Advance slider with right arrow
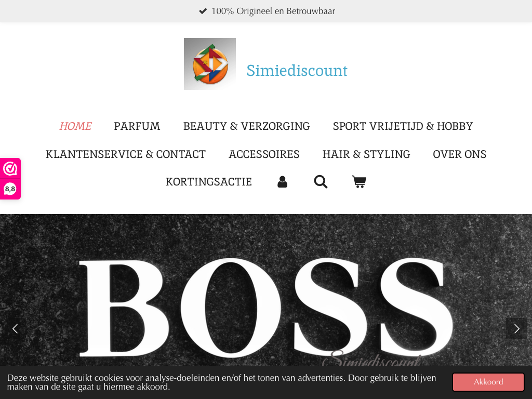Screen dimensions: 532x399 click(516, 328)
